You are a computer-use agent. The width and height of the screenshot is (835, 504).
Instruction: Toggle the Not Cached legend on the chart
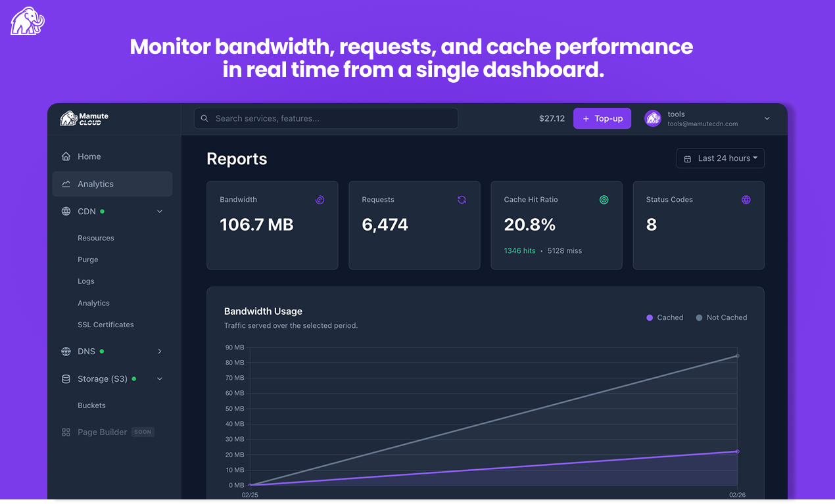tap(721, 317)
